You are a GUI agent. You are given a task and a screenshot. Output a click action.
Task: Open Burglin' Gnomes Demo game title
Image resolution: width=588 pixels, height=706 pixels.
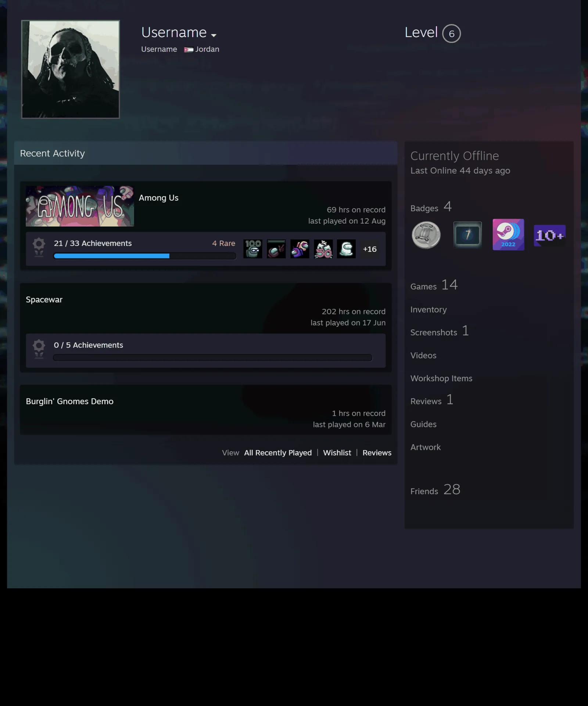tap(69, 401)
